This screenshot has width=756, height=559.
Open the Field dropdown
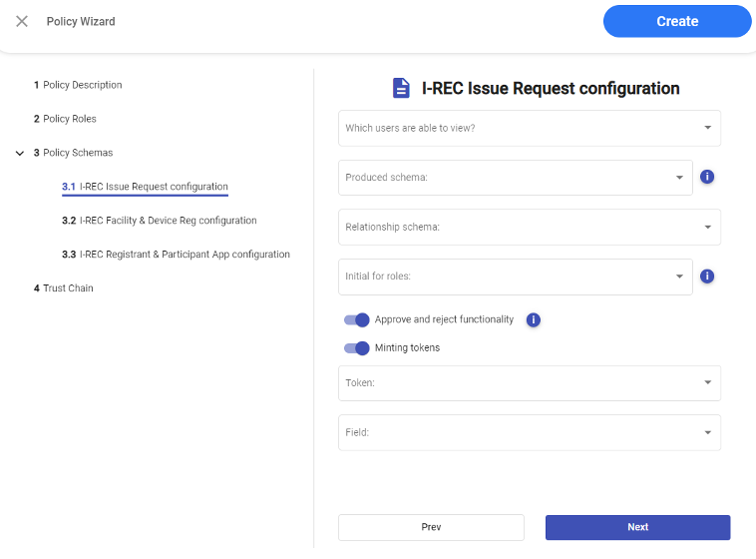(529, 433)
